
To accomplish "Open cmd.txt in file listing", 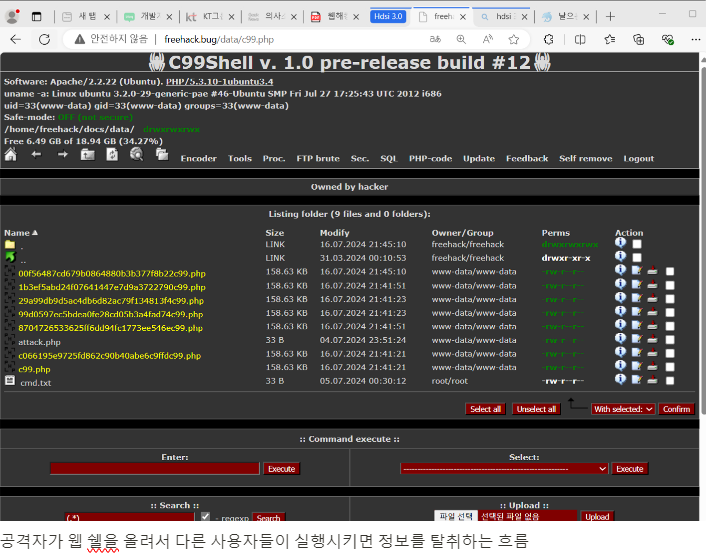I will click(36, 383).
